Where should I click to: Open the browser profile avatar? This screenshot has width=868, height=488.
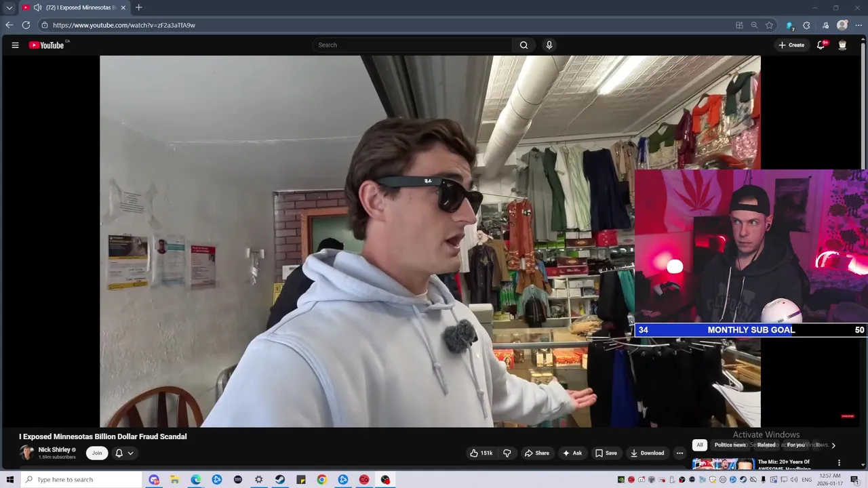(842, 25)
